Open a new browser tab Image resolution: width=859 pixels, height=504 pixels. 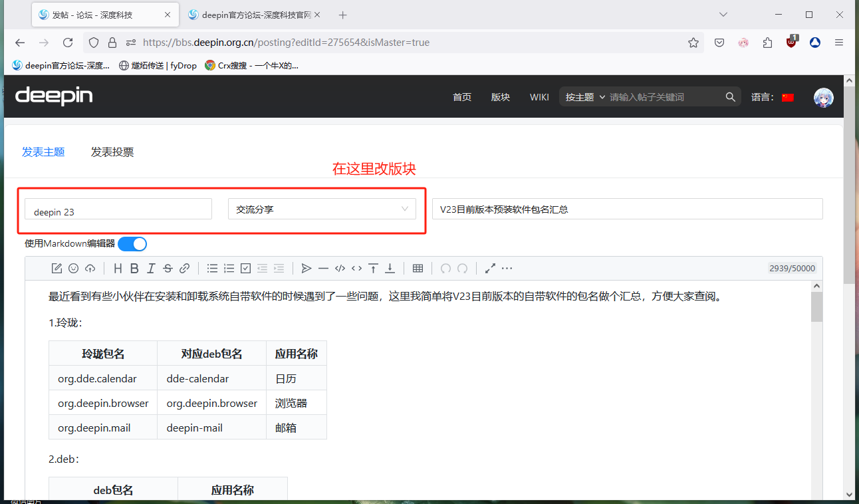tap(343, 15)
